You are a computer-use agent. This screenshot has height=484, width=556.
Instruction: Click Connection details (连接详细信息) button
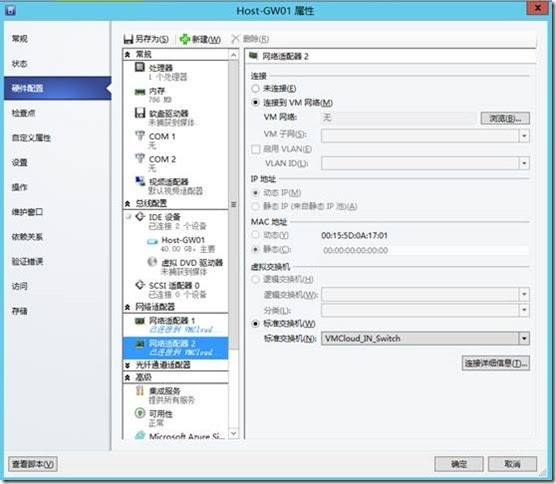[x=496, y=363]
